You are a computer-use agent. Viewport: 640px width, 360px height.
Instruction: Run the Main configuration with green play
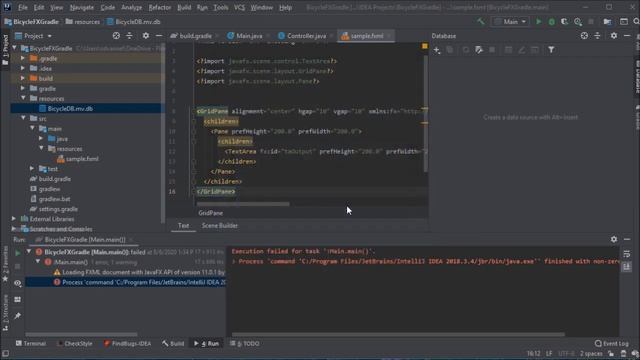tap(539, 22)
